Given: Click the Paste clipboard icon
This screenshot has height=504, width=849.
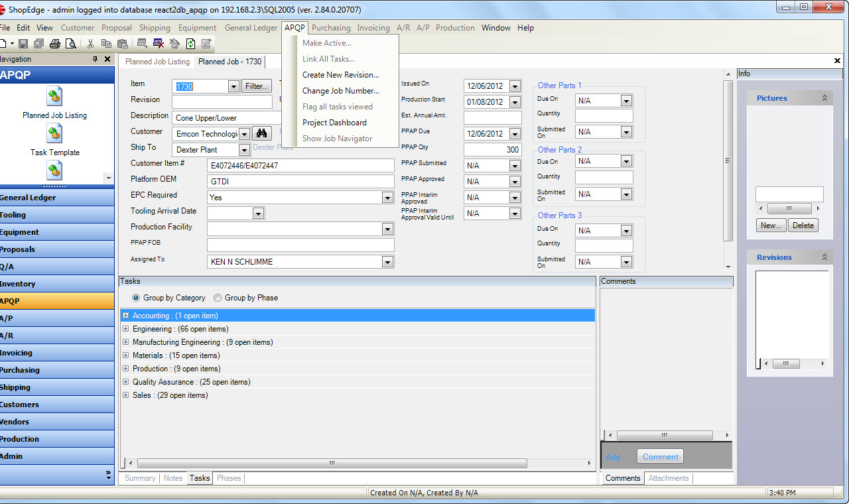Looking at the screenshot, I should 122,44.
